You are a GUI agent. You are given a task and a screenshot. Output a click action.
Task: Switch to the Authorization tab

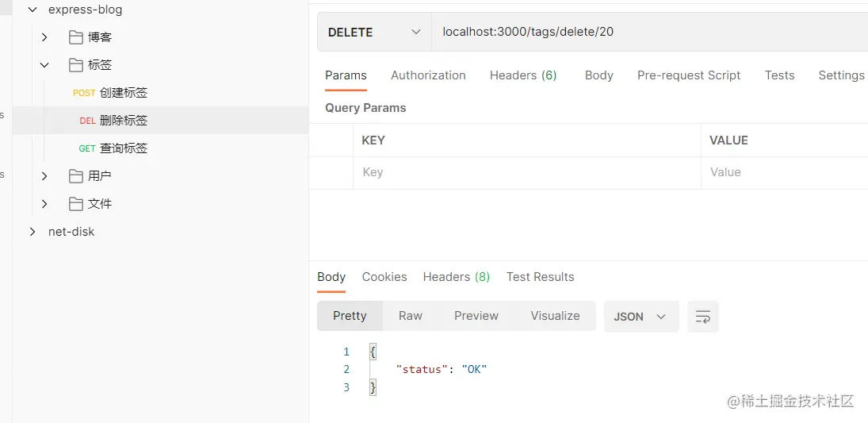click(x=428, y=75)
